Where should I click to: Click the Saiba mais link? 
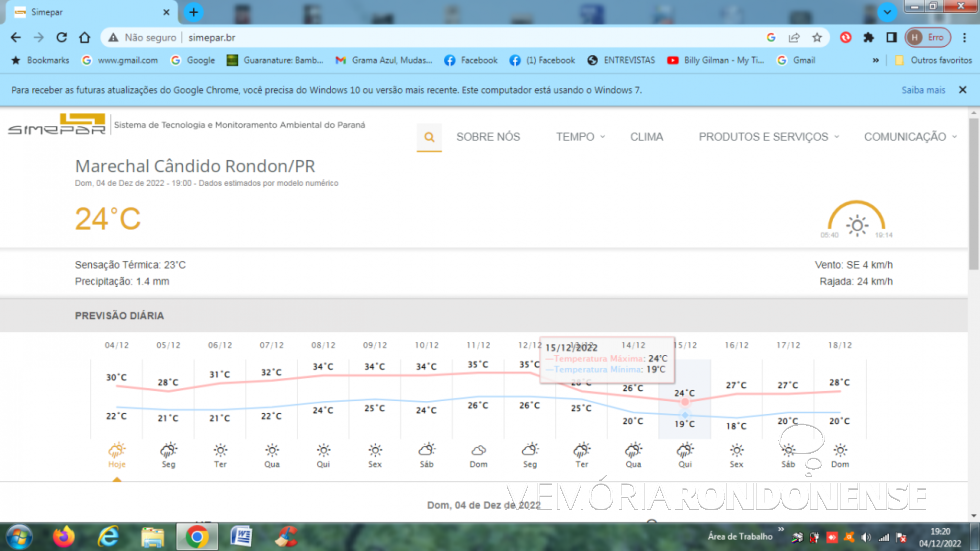click(x=922, y=90)
